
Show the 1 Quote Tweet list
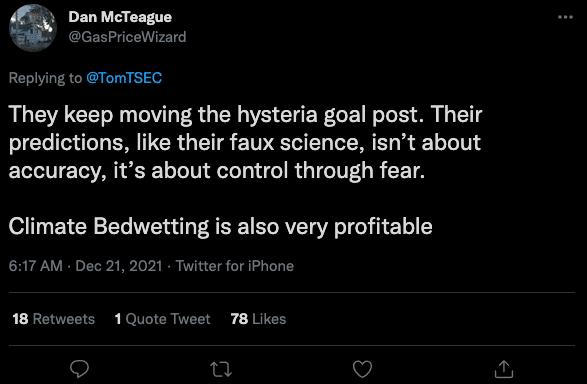162,319
